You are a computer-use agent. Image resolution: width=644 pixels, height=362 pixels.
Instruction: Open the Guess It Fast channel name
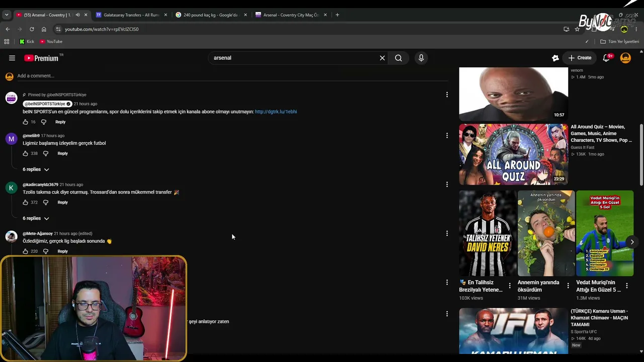pos(583,147)
